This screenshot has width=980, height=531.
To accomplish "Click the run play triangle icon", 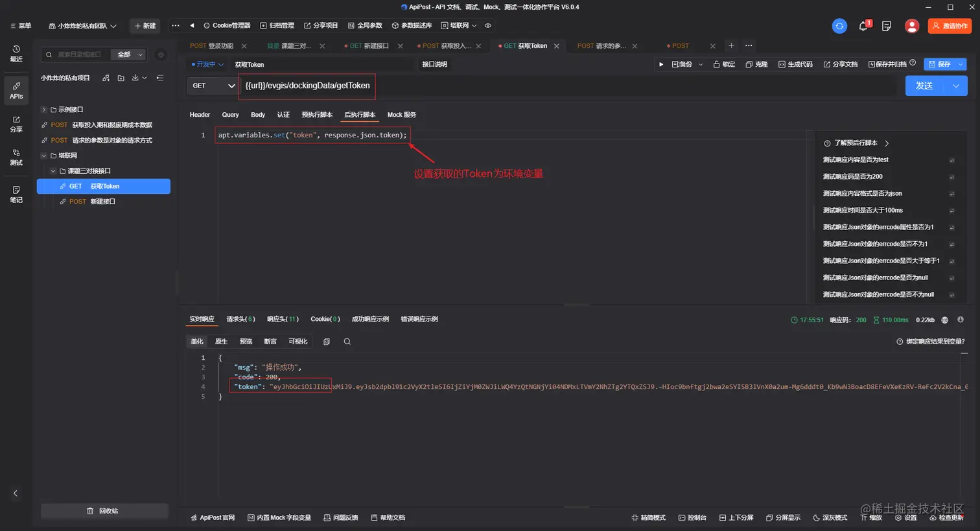I will (661, 64).
